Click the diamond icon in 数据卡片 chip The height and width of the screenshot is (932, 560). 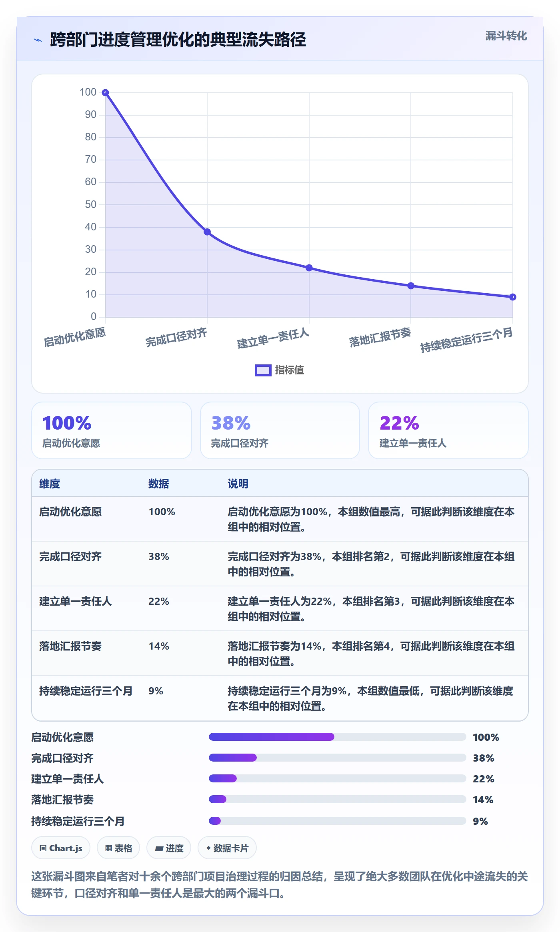[x=208, y=848]
